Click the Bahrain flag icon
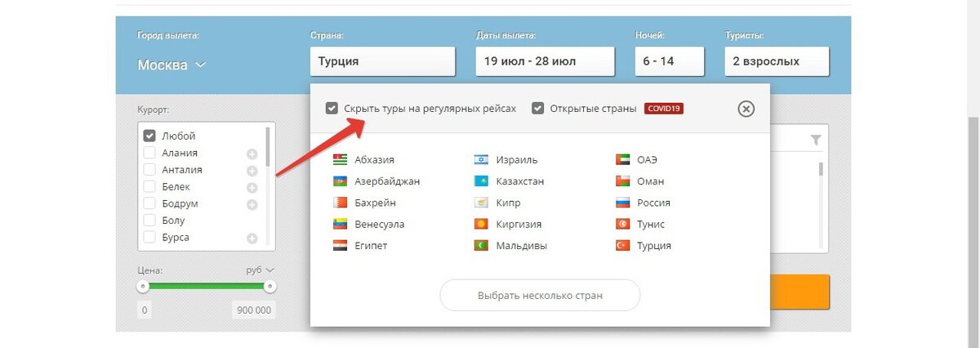Image resolution: width=980 pixels, height=348 pixels. 341,203
